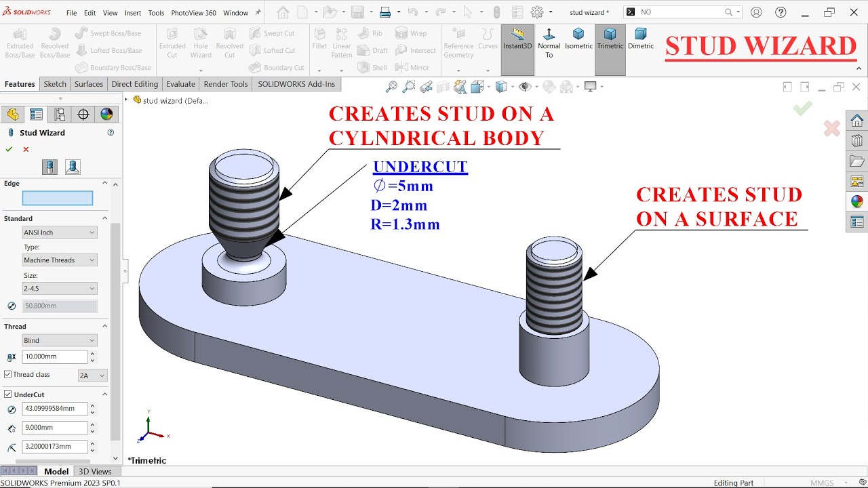Open the File Explorer task pane
868x488 pixels.
(857, 161)
